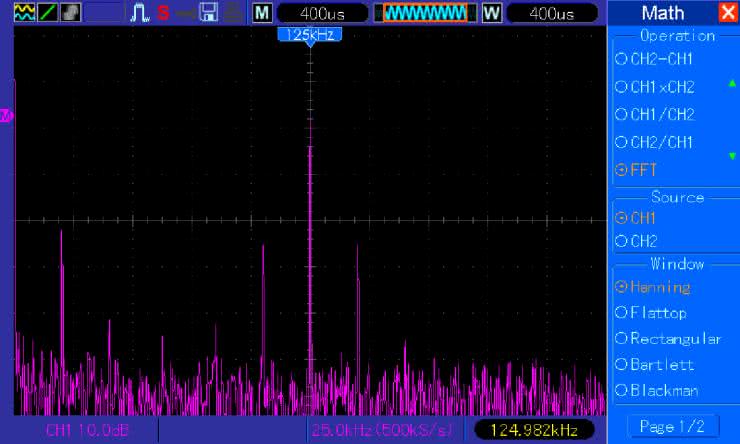Click the 125kHz frequency cursor marker
The width and height of the screenshot is (740, 444).
tap(309, 35)
